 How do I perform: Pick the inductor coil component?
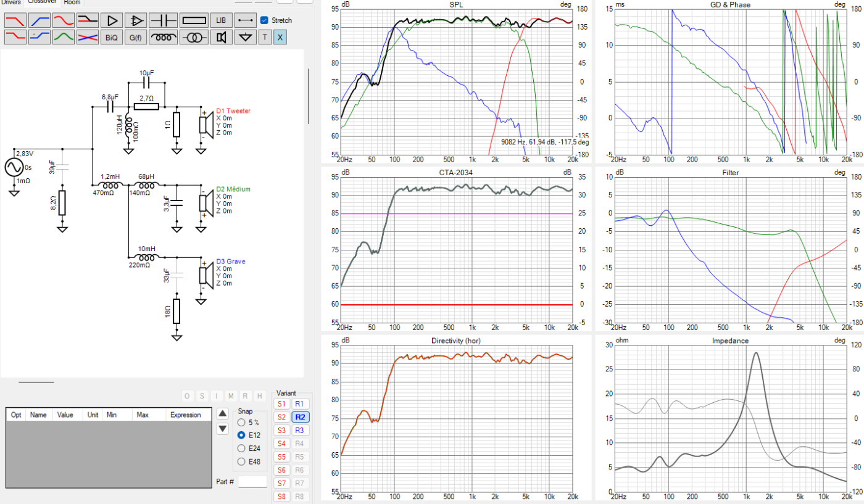pos(164,38)
